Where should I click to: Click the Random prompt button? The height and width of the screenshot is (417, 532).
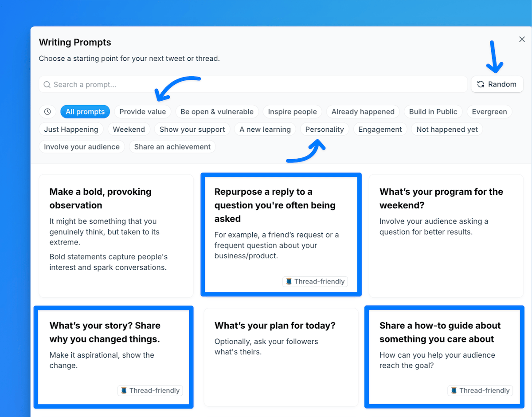pyautogui.click(x=497, y=84)
